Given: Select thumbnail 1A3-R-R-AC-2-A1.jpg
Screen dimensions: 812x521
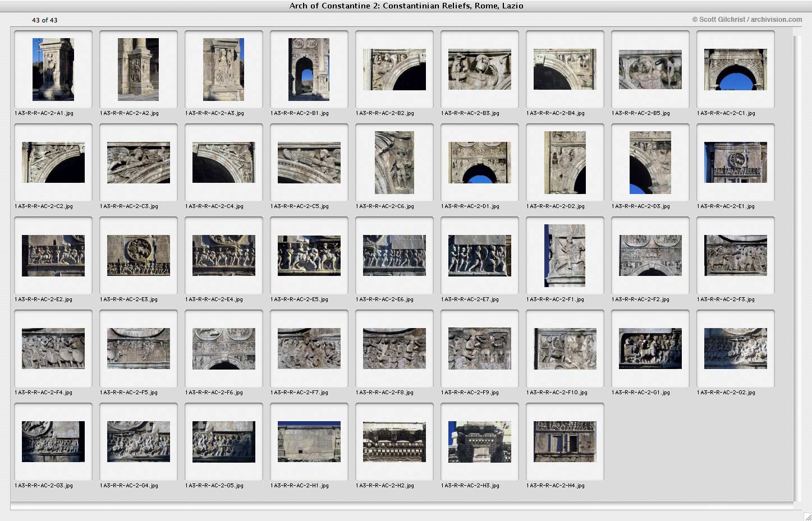Looking at the screenshot, I should click(53, 70).
